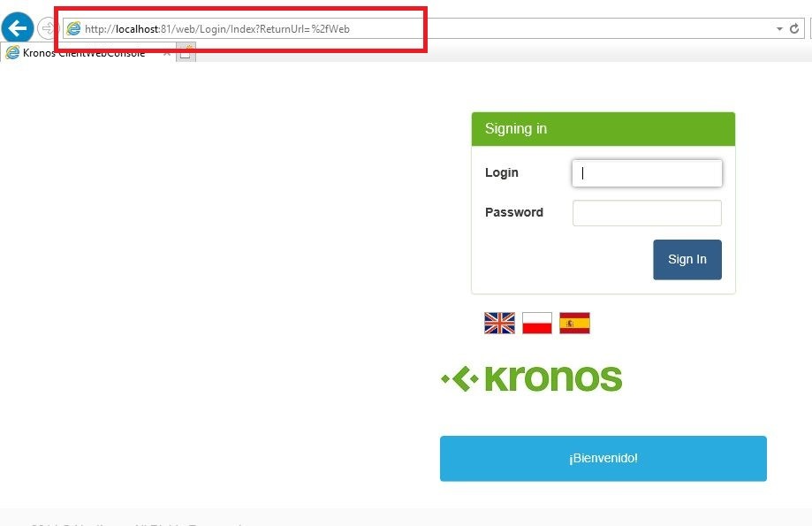
Task: Click the grayed forward navigation arrow
Action: coord(47,28)
